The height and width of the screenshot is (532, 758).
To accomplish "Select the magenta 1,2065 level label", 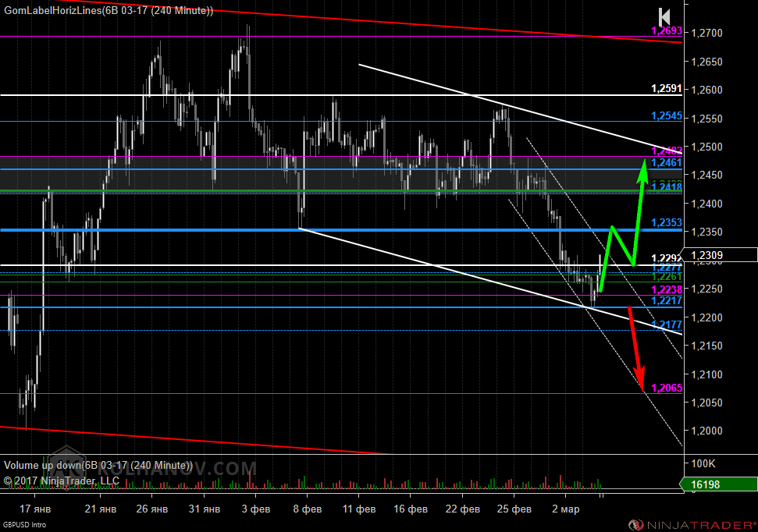I will point(667,388).
